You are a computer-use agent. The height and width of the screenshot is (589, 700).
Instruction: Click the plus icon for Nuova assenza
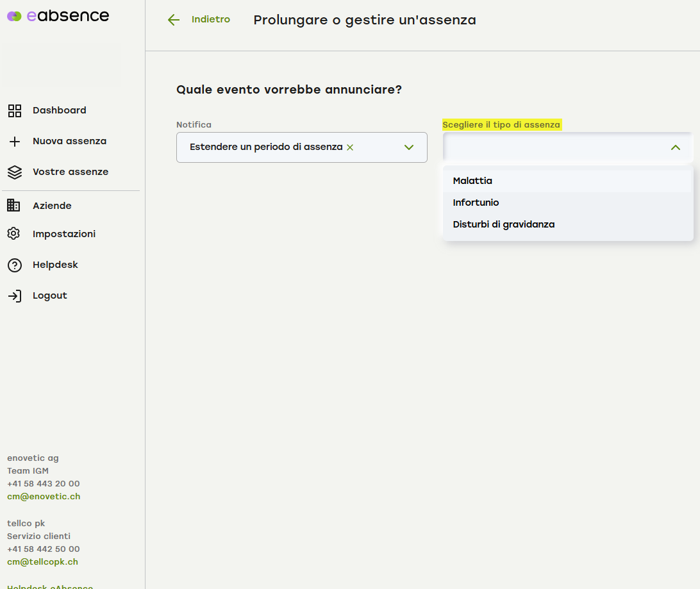pos(14,142)
